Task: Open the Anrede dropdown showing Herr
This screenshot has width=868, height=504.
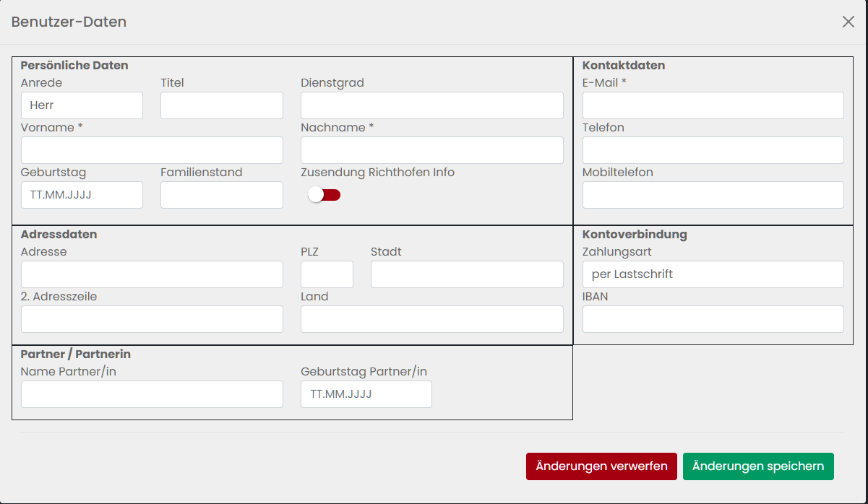Action: click(82, 105)
